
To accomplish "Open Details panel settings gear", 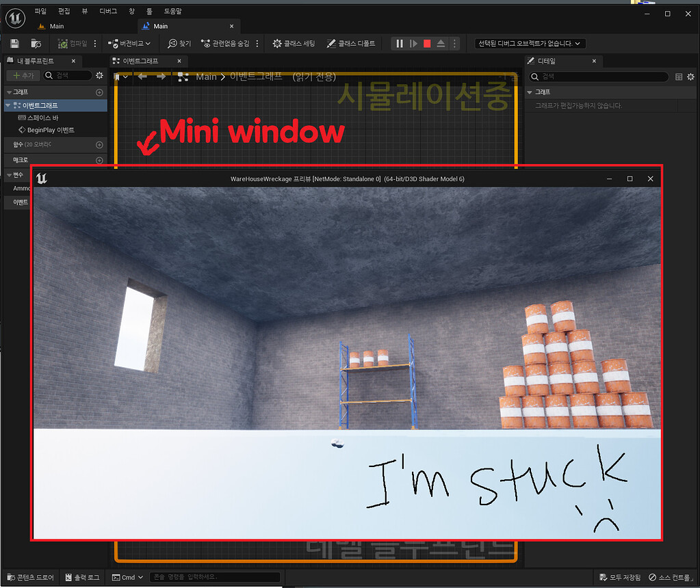I will (690, 77).
